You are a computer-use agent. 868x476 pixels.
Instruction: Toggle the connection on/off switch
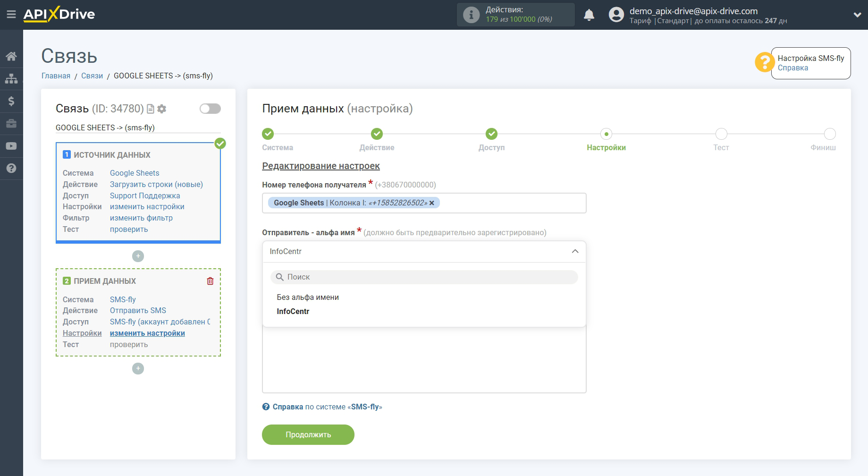(210, 109)
